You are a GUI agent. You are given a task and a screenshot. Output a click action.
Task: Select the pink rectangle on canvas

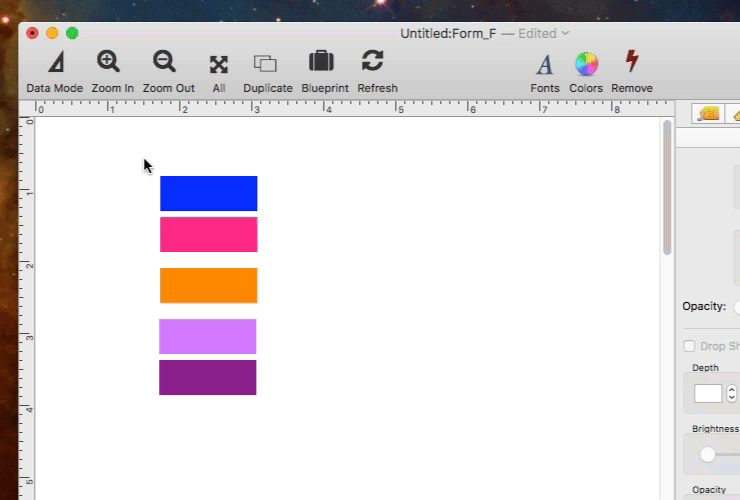209,235
